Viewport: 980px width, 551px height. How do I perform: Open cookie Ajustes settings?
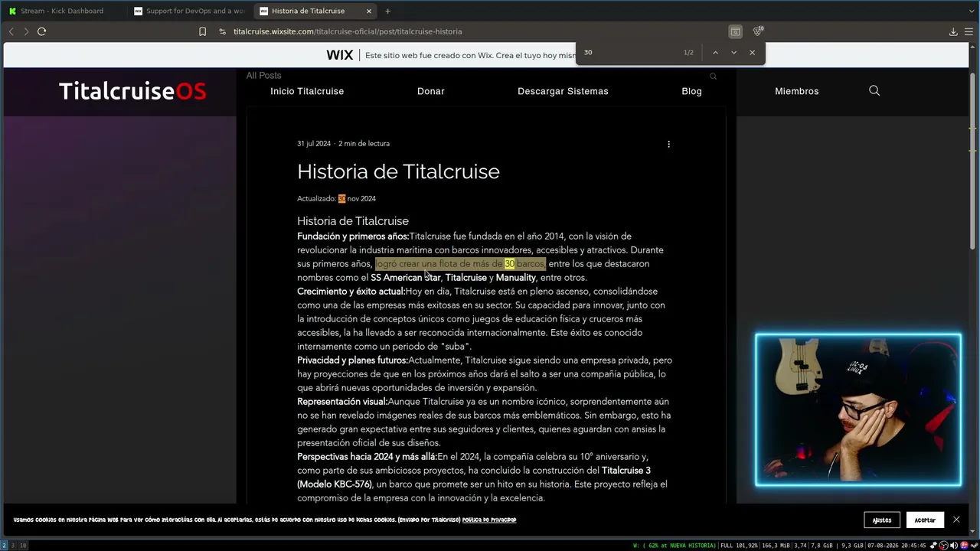pyautogui.click(x=882, y=520)
